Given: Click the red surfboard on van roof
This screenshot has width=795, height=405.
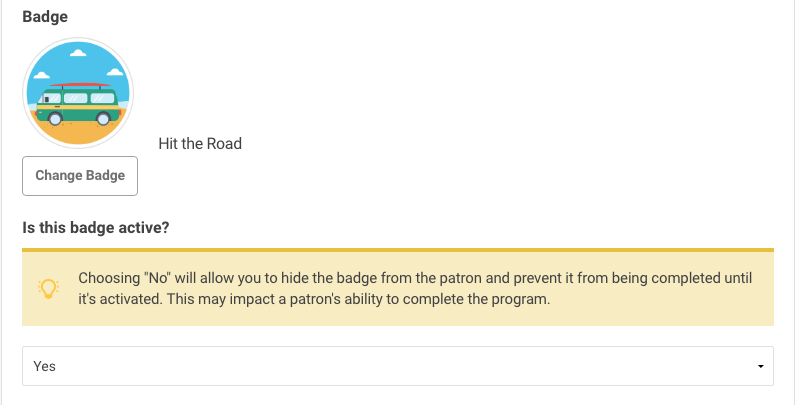Looking at the screenshot, I should click(80, 85).
